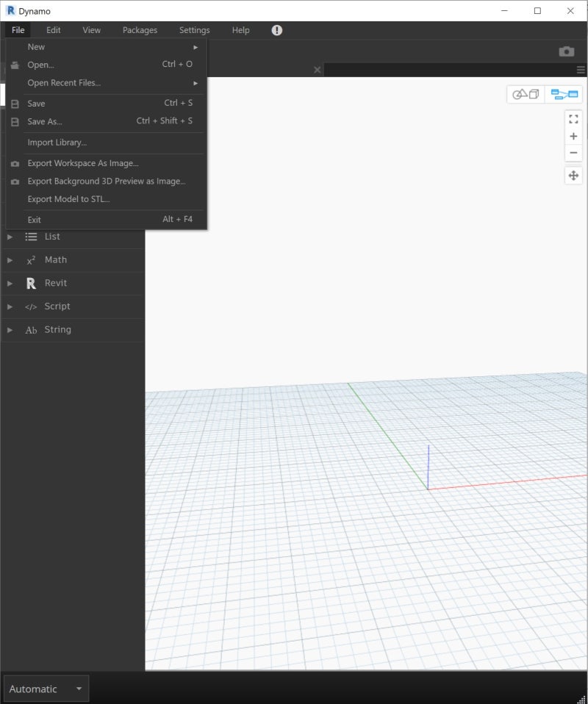Close the current workspace tab
The image size is (588, 704).
(x=317, y=69)
